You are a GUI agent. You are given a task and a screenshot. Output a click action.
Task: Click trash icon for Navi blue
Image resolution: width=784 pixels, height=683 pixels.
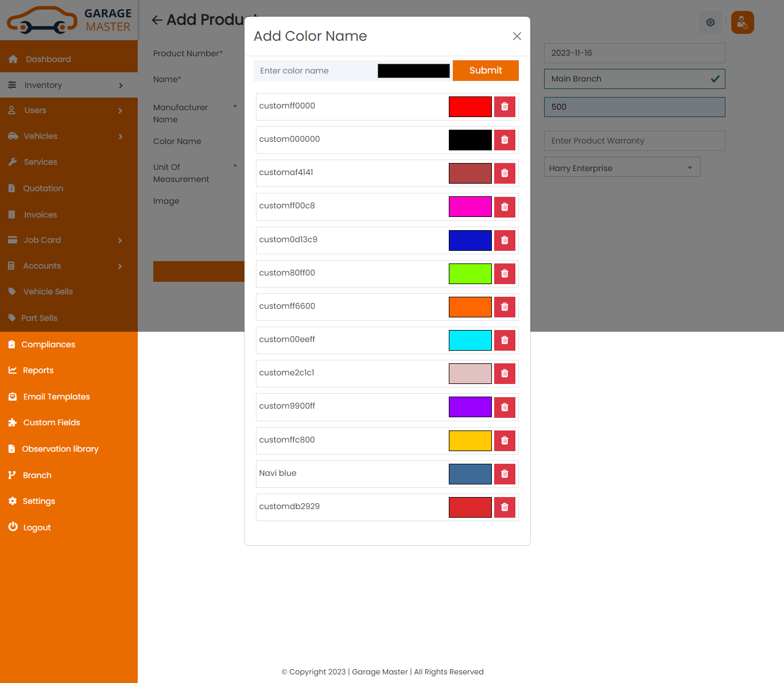[504, 474]
